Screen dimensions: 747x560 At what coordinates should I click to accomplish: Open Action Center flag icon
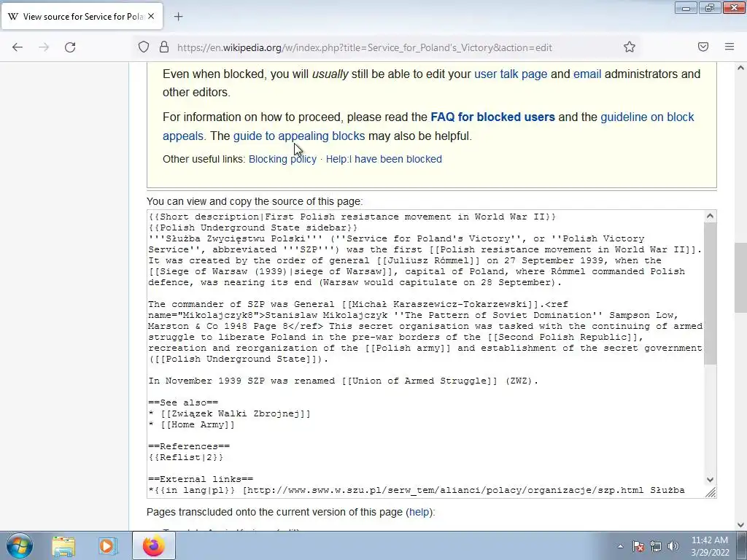638,546
